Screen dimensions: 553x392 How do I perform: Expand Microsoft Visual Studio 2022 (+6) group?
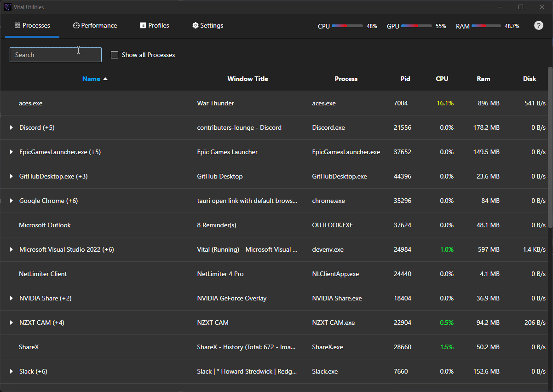pyautogui.click(x=12, y=249)
